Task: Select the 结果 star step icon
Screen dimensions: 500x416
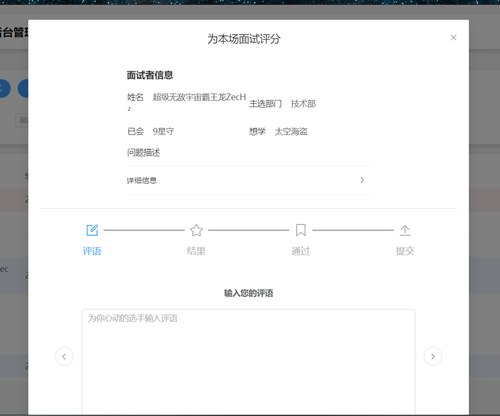Action: (x=196, y=230)
